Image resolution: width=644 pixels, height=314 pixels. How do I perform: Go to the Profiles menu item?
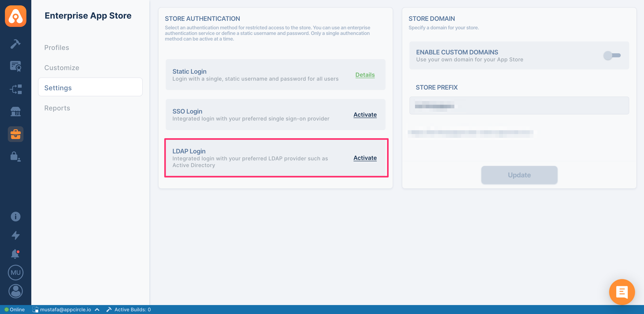(x=57, y=47)
